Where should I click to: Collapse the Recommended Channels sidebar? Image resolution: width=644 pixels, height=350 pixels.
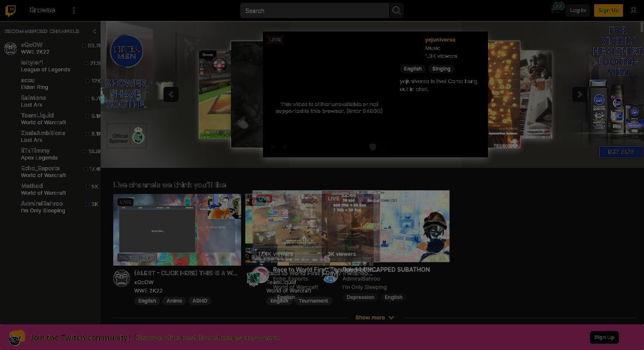click(x=94, y=31)
